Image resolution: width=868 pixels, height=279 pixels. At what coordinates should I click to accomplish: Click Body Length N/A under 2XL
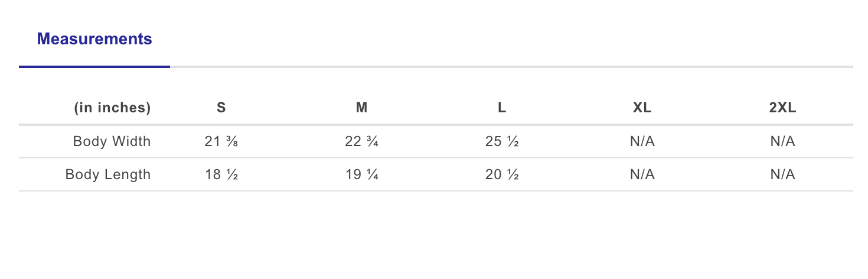click(783, 175)
